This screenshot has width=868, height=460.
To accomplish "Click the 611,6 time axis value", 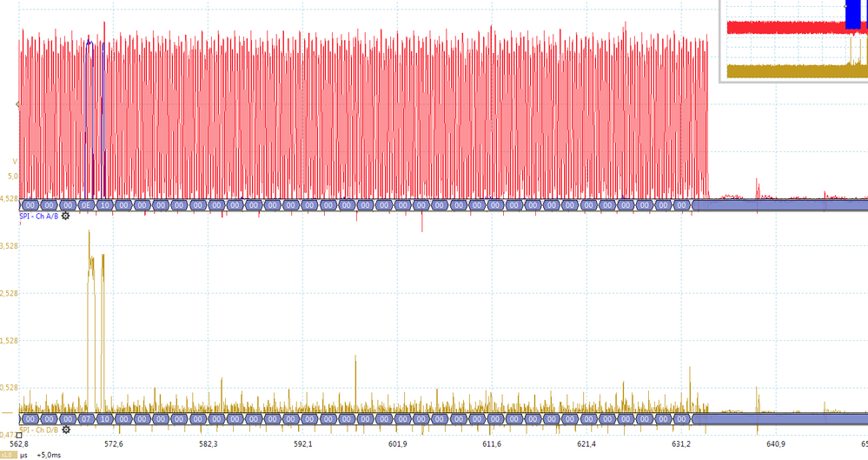I will pos(492,444).
